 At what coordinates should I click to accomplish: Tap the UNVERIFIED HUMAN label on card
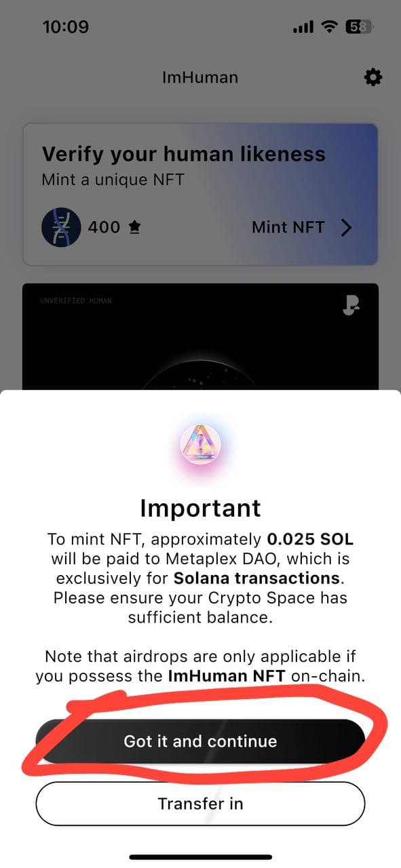click(x=76, y=300)
